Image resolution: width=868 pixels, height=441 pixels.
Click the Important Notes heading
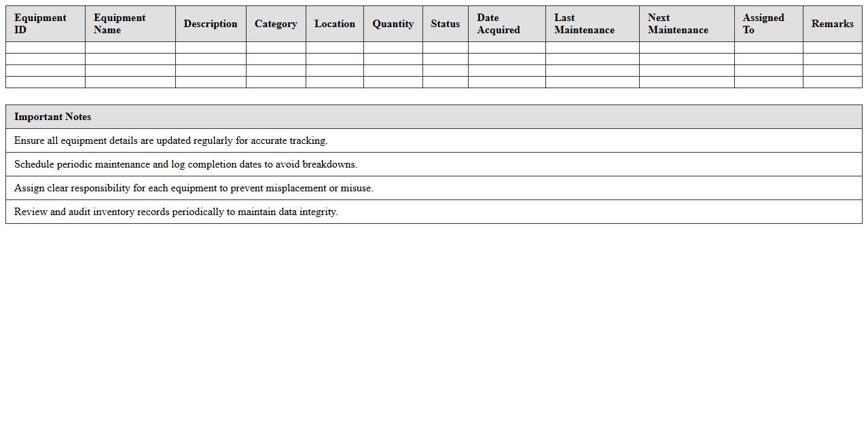click(x=53, y=117)
